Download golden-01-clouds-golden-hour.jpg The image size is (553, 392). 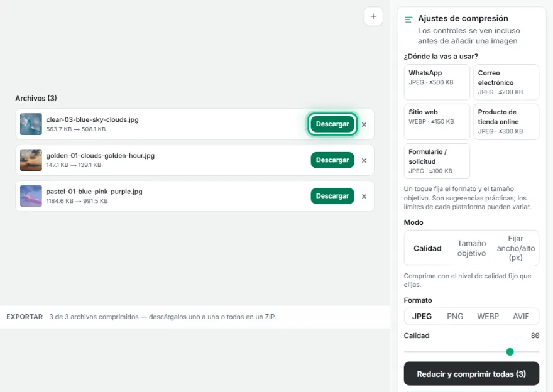[332, 160]
